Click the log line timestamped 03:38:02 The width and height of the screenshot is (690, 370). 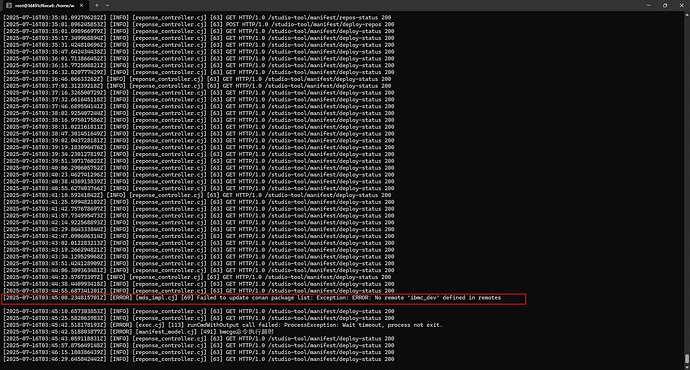(x=198, y=113)
